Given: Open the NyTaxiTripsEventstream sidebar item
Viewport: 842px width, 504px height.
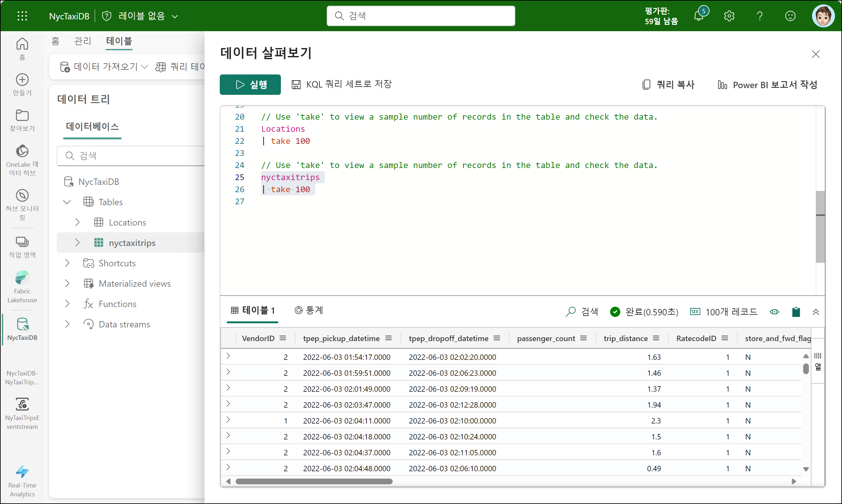Looking at the screenshot, I should (22, 405).
